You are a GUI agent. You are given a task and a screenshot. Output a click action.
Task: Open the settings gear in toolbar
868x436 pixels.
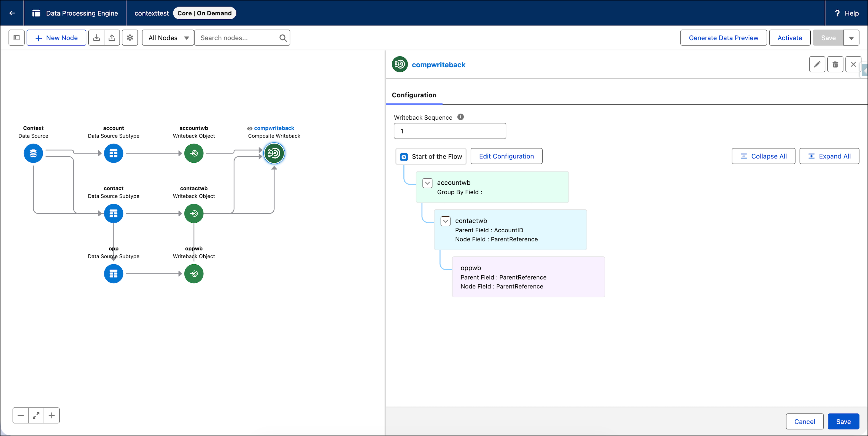click(x=130, y=38)
